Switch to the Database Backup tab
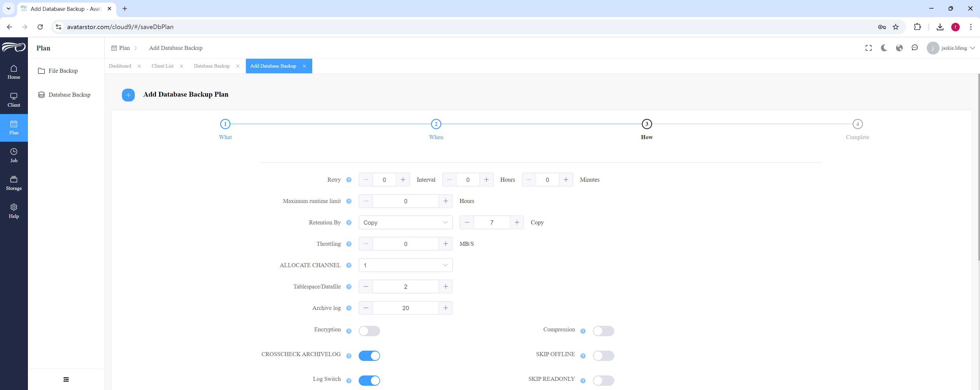This screenshot has height=390, width=980. (211, 66)
